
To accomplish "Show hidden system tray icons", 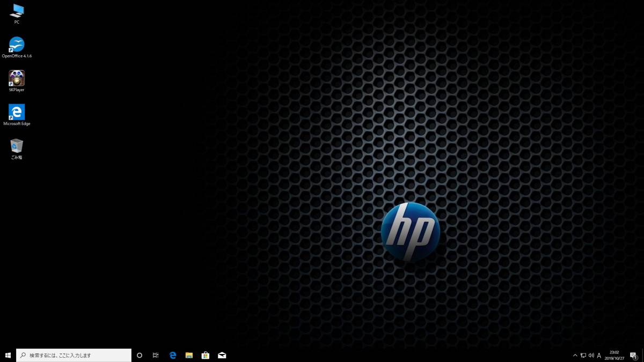I will [x=575, y=355].
